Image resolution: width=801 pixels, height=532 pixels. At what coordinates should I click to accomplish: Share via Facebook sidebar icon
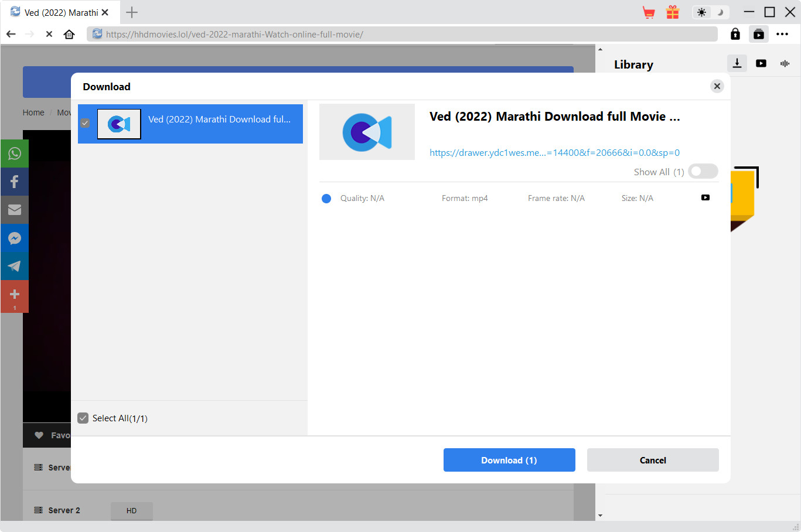[x=15, y=182]
